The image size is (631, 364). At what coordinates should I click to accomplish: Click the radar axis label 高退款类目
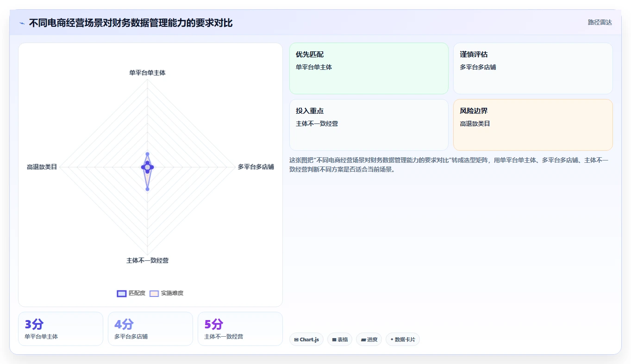pyautogui.click(x=42, y=167)
